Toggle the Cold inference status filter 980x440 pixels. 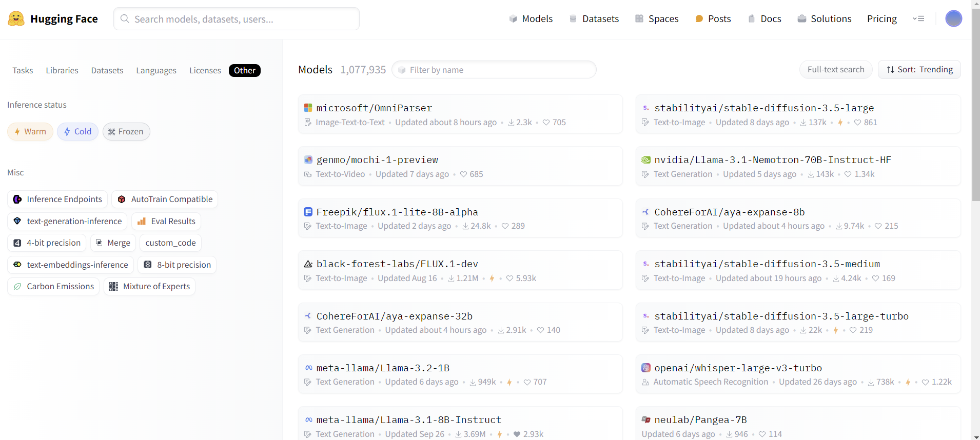point(77,132)
